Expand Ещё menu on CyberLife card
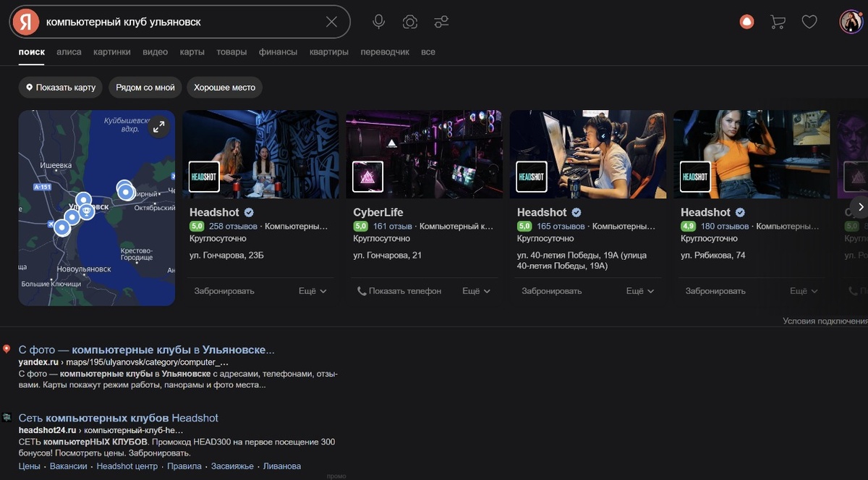This screenshot has height=480, width=868. click(x=476, y=291)
